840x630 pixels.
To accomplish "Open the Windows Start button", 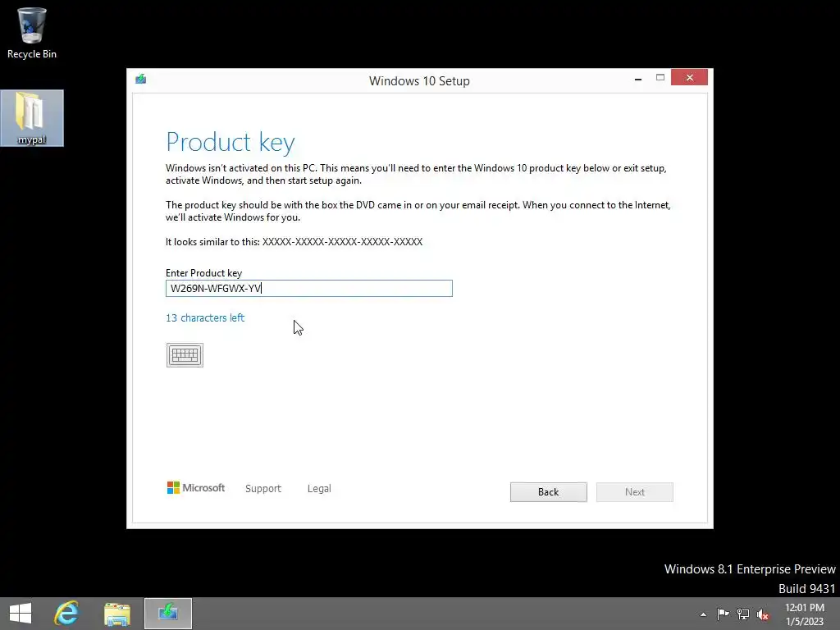I will pyautogui.click(x=21, y=614).
